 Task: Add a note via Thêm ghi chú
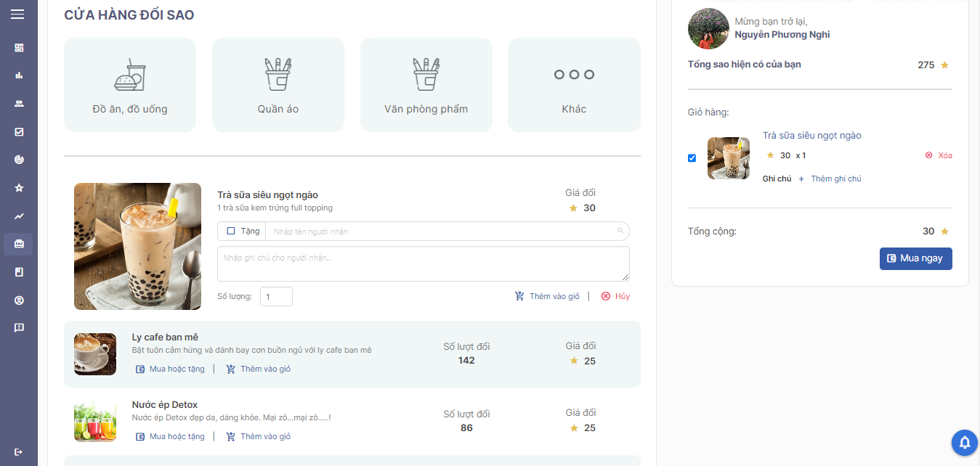click(x=836, y=178)
